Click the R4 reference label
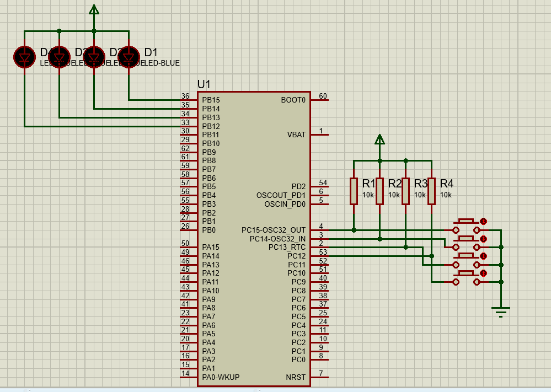 [x=446, y=184]
